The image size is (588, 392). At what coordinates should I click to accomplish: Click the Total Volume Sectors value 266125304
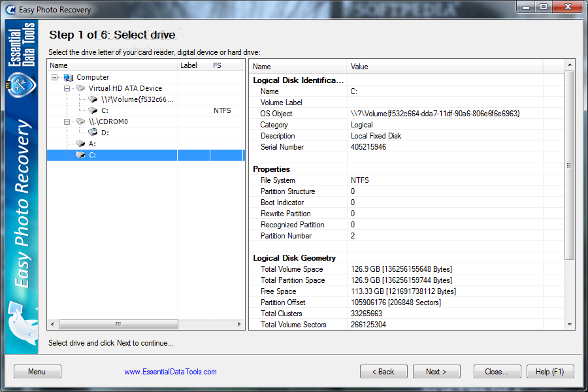tap(368, 325)
